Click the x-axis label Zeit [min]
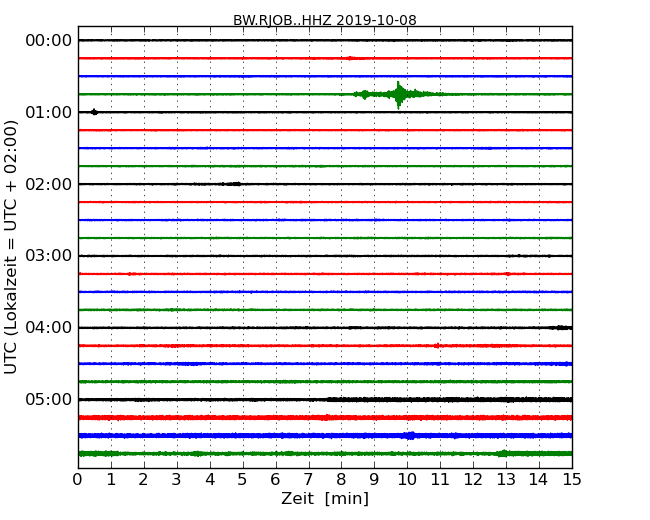The width and height of the screenshot is (650, 520). click(325, 498)
